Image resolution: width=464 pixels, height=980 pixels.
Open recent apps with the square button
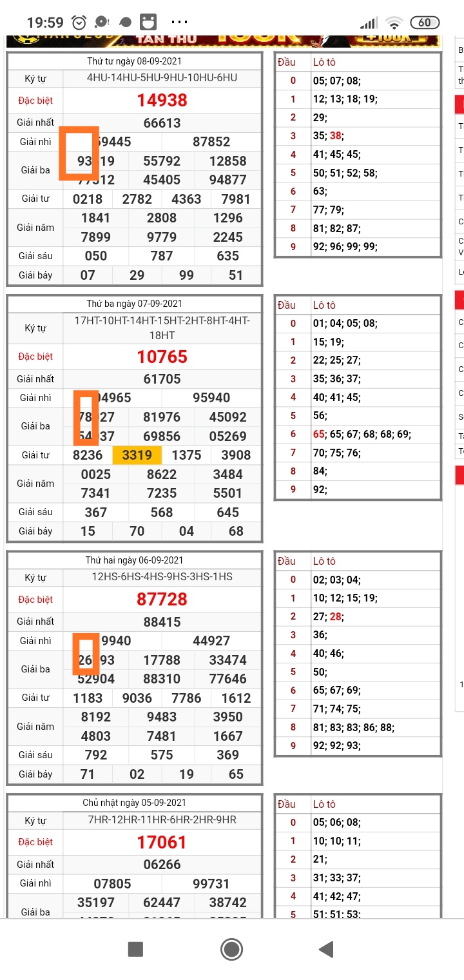coord(135,949)
